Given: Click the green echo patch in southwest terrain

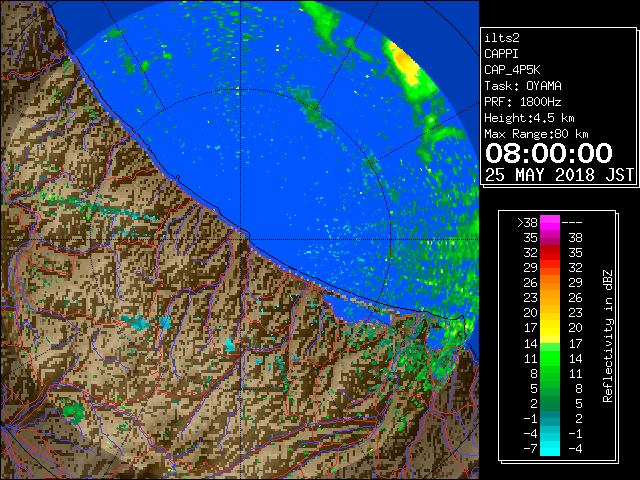Looking at the screenshot, I should tap(74, 411).
